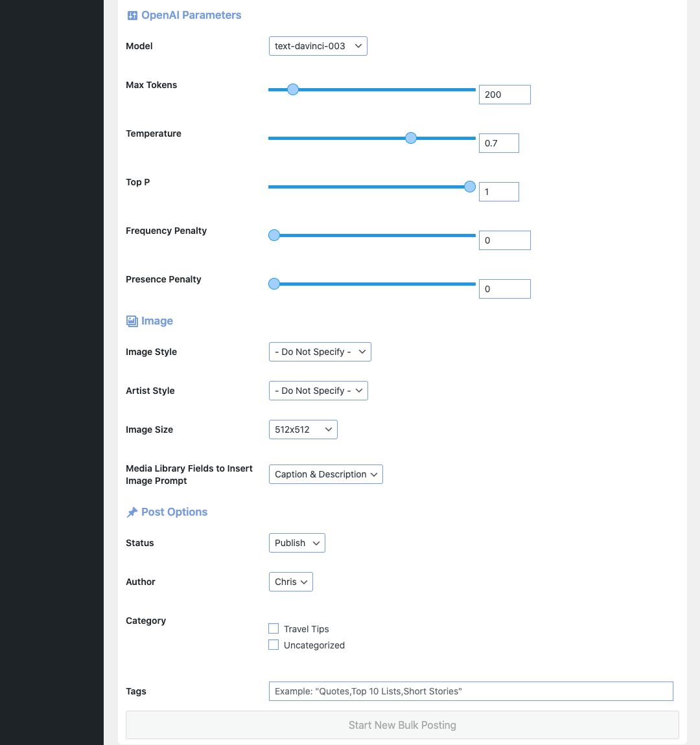The height and width of the screenshot is (745, 700).
Task: Click the Temperature slider handle
Action: click(411, 138)
